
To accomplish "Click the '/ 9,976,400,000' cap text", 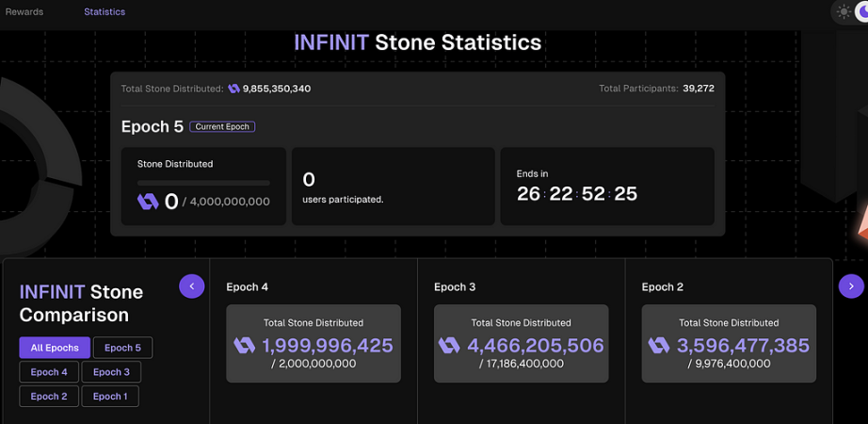I will pyautogui.click(x=729, y=364).
